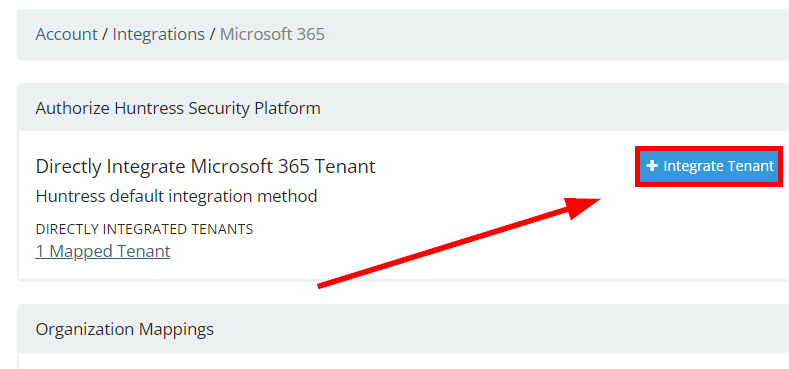
Task: Go to Account in the breadcrumb
Action: [66, 34]
